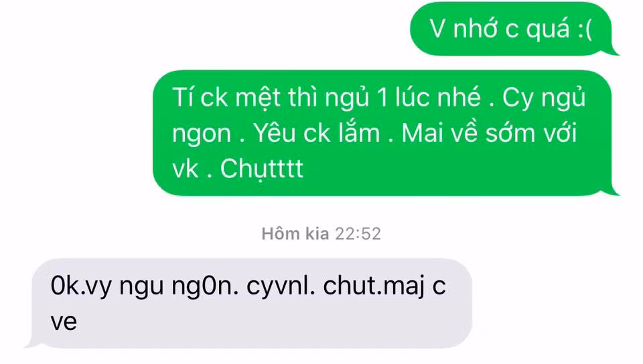Screen dimensions: 643x364
Task: Click 'Mai về sớm với' text
Action: tap(489, 133)
